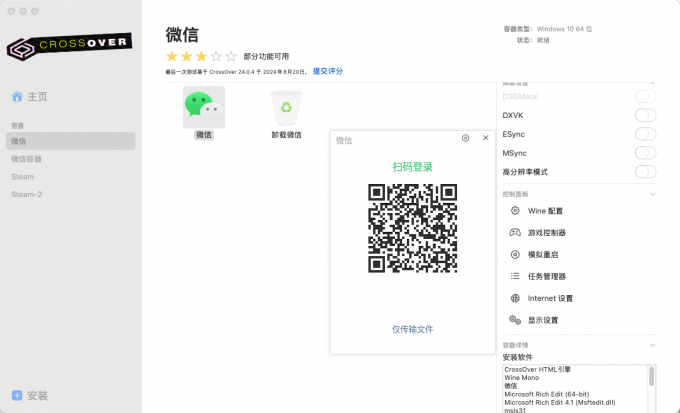The width and height of the screenshot is (680, 413).
Task: Set the rating to the third star
Action: (x=201, y=56)
